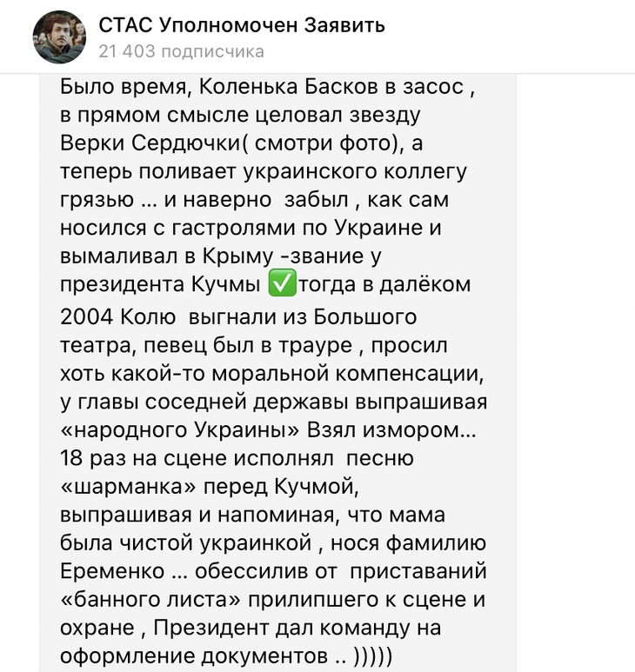Click the green checkmark emoji in post
This screenshot has height=672, width=635.
pos(284,284)
